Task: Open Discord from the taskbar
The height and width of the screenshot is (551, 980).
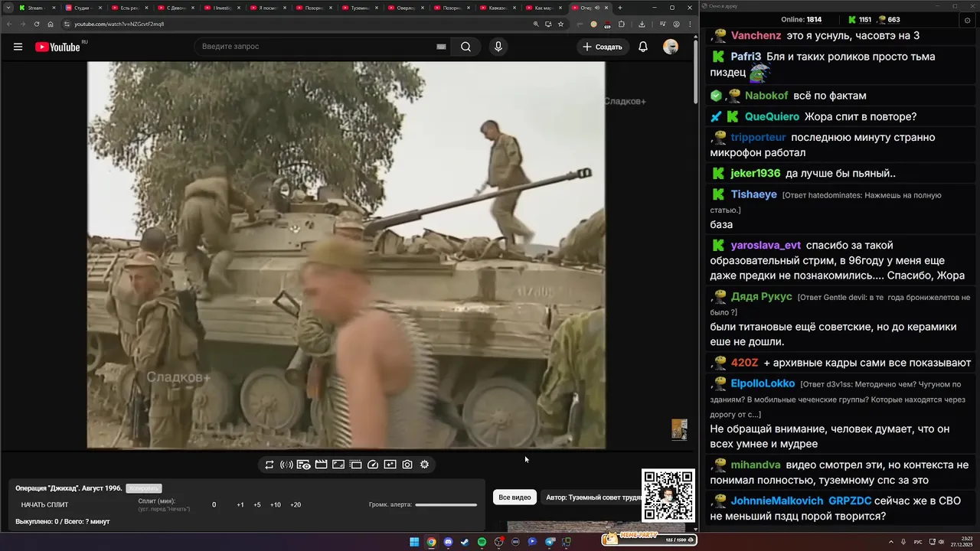Action: [448, 542]
